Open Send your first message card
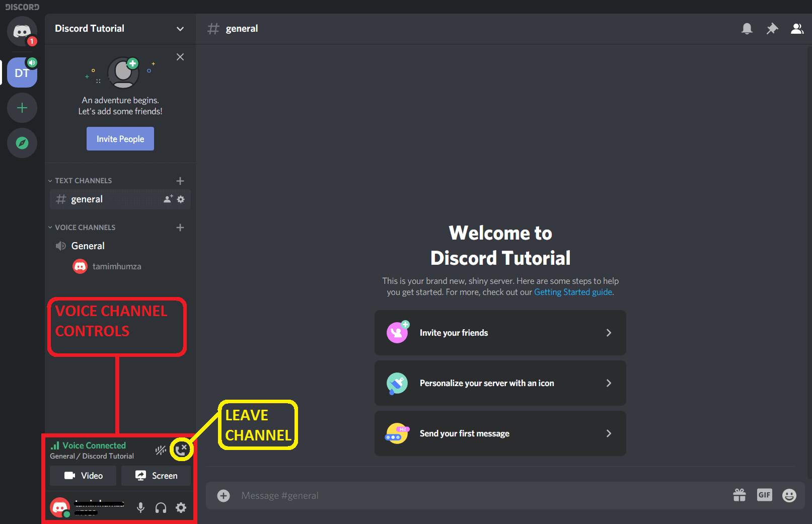 [500, 433]
